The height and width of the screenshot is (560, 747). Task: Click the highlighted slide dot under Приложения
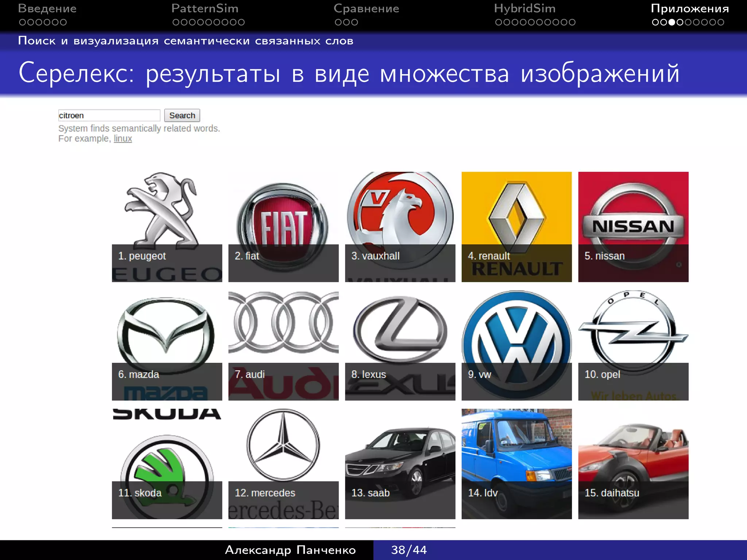(x=671, y=22)
